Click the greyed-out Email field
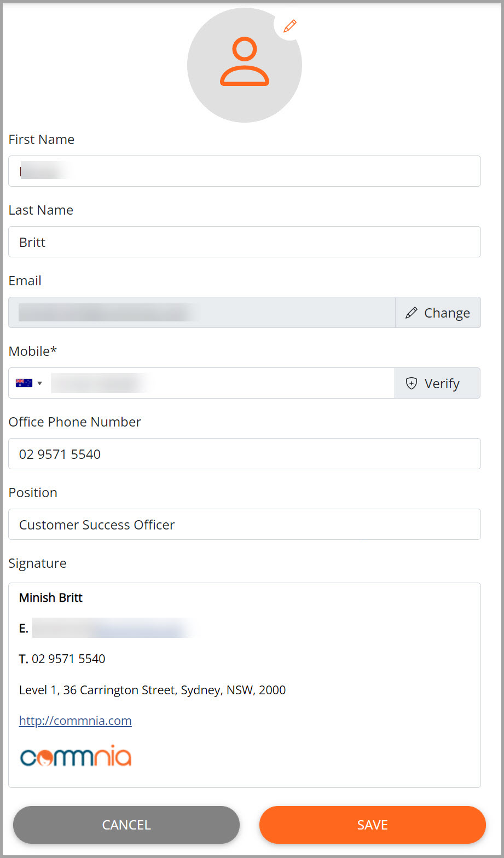Screen dimensions: 504x858 (202, 313)
